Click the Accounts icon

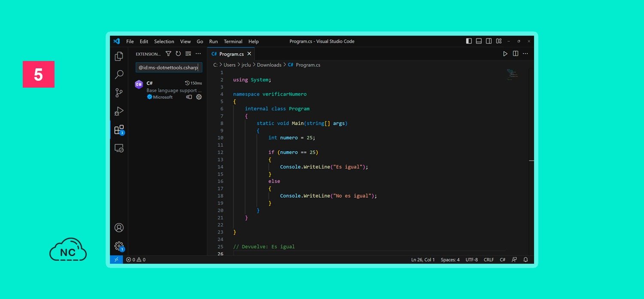[x=119, y=228]
